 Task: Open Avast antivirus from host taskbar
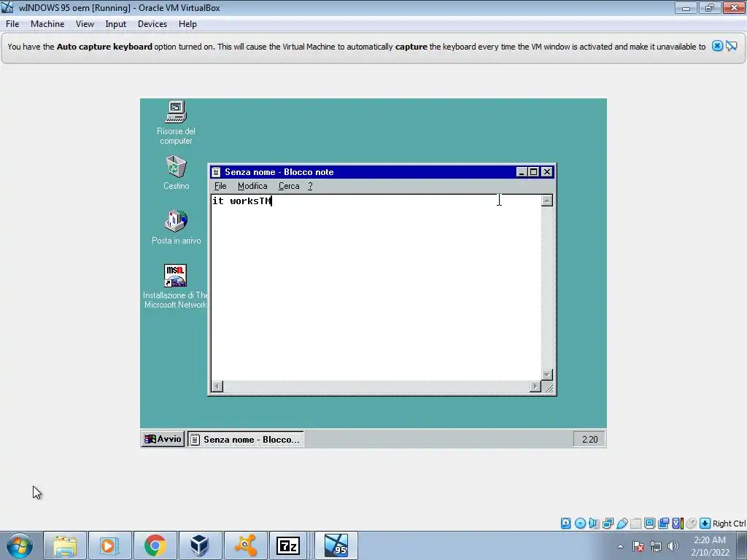[x=245, y=545]
